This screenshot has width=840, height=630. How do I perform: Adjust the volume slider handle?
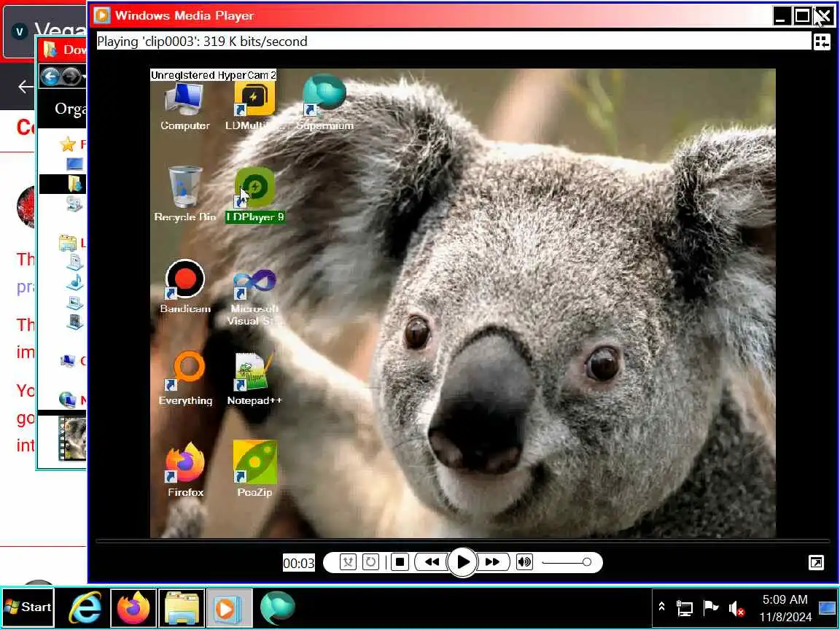pyautogui.click(x=586, y=562)
